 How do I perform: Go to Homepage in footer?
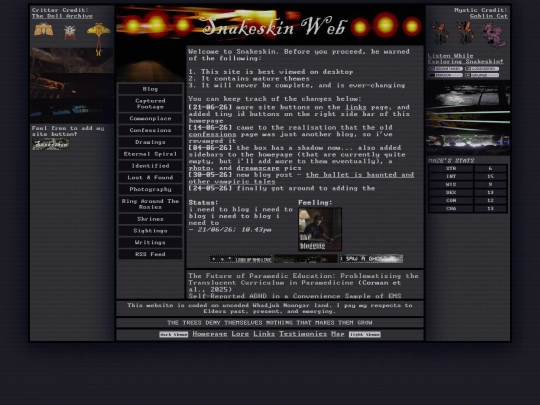tap(210, 334)
